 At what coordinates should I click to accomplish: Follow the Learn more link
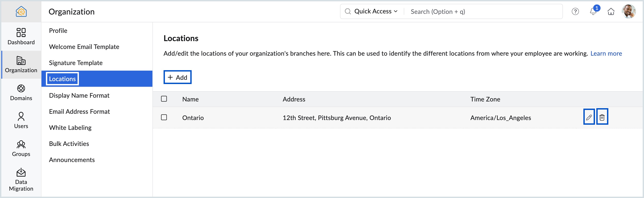[606, 53]
